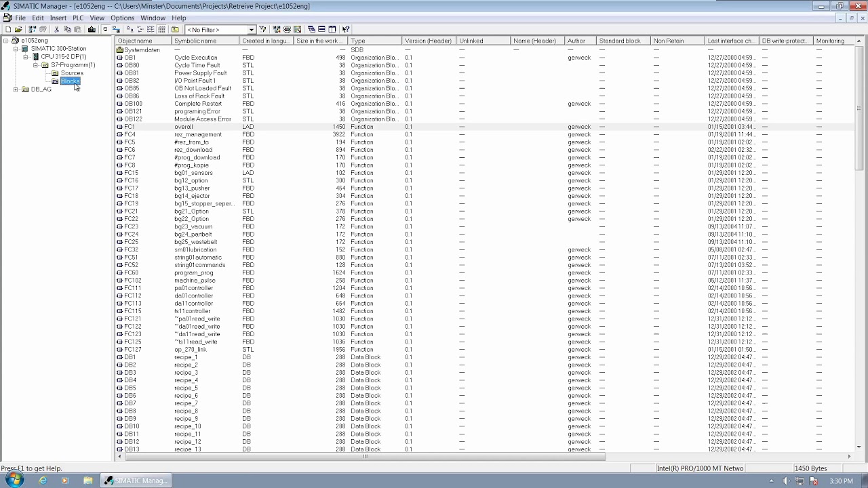Collapse the e1052eng project node

[x=6, y=41]
